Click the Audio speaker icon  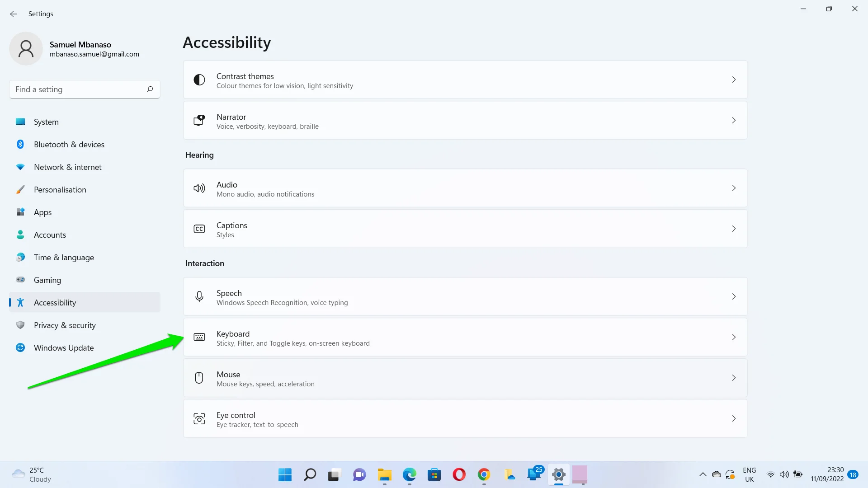tap(199, 188)
